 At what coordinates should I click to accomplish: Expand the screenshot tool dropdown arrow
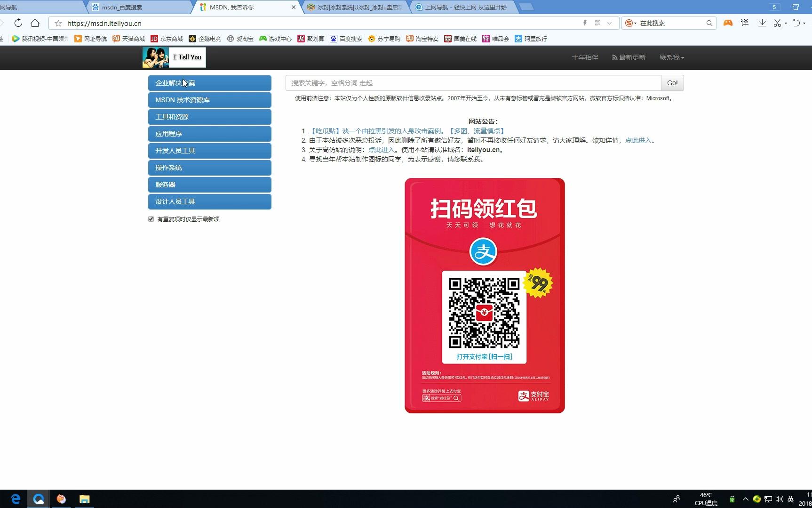[786, 24]
